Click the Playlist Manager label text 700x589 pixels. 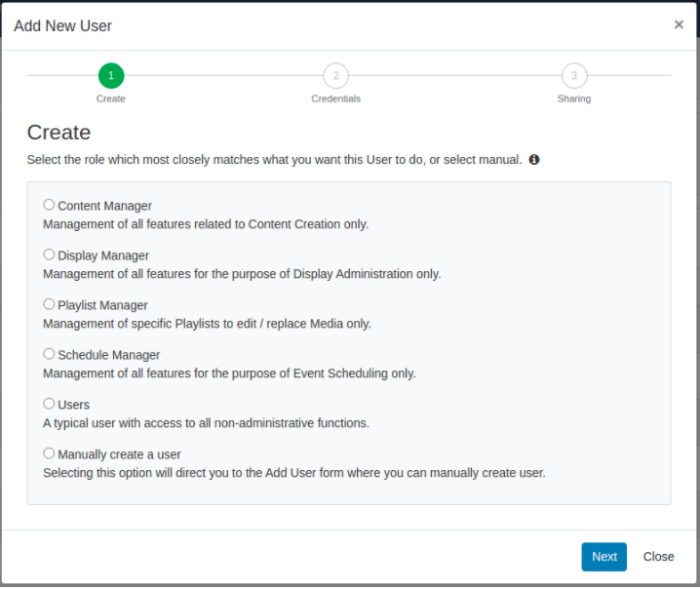pos(102,305)
